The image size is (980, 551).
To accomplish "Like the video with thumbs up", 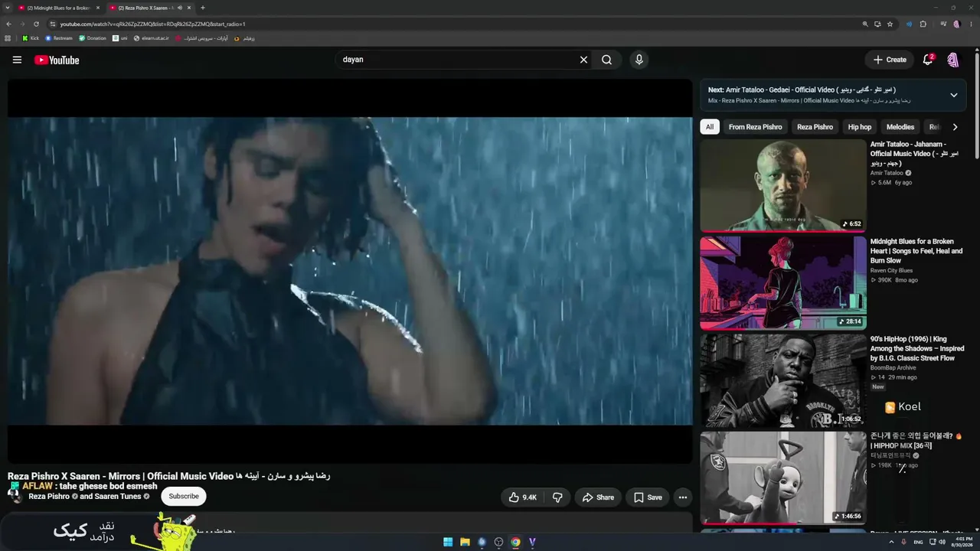I will coord(523,497).
